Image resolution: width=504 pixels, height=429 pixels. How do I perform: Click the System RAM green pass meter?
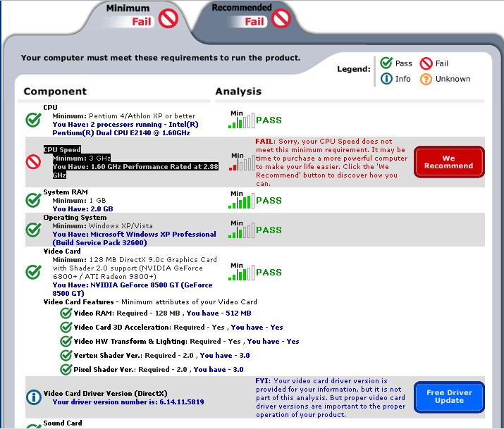pyautogui.click(x=240, y=201)
